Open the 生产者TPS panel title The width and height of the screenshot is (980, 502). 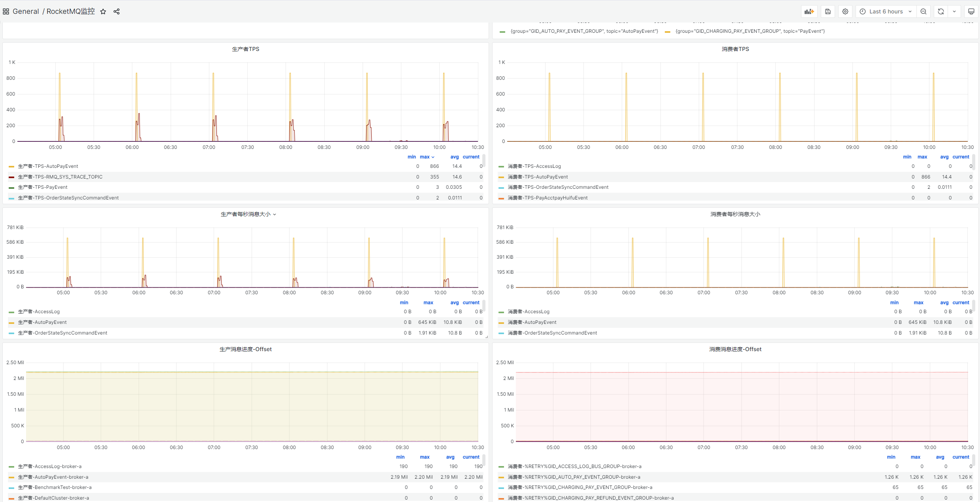[246, 49]
